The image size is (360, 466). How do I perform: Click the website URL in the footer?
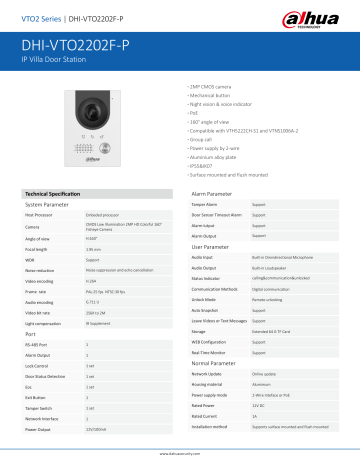click(180, 454)
